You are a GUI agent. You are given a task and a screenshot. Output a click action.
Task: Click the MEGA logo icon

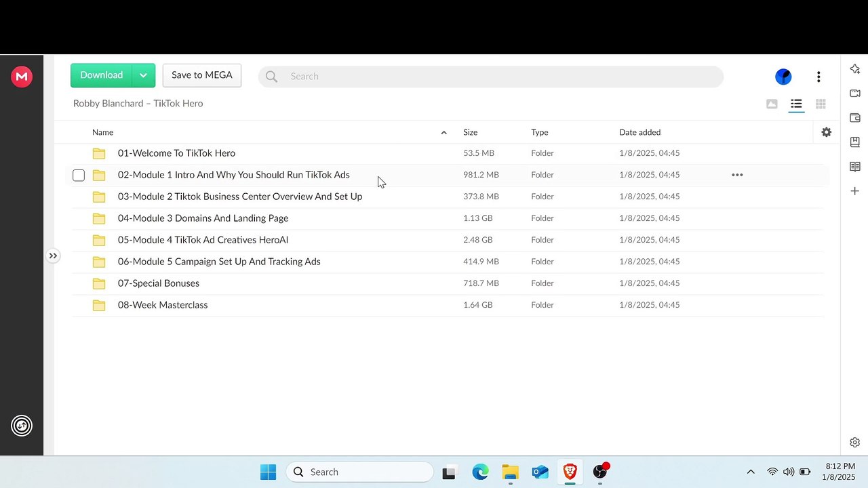22,77
